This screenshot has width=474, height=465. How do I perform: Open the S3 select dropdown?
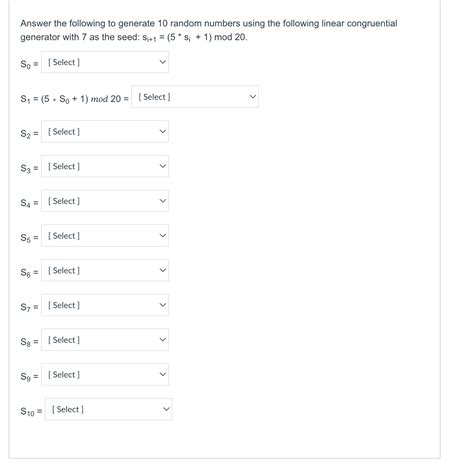[105, 166]
